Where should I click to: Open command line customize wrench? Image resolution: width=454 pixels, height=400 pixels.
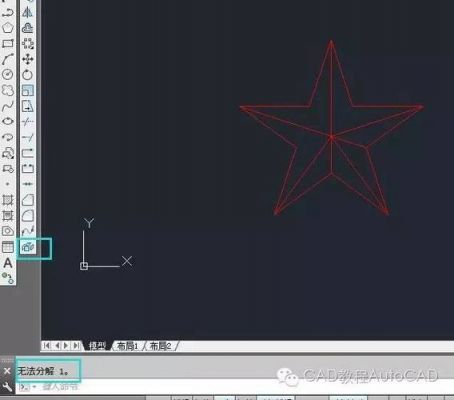pos(7,387)
